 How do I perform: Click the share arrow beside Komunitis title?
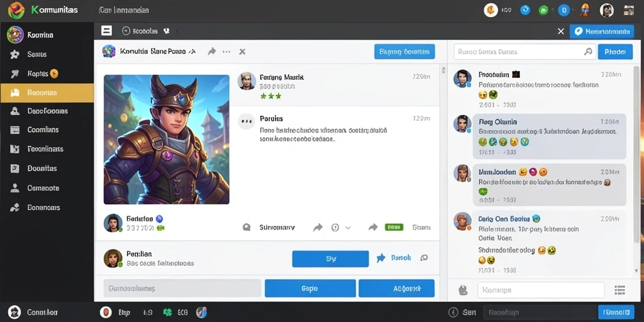[x=211, y=52]
